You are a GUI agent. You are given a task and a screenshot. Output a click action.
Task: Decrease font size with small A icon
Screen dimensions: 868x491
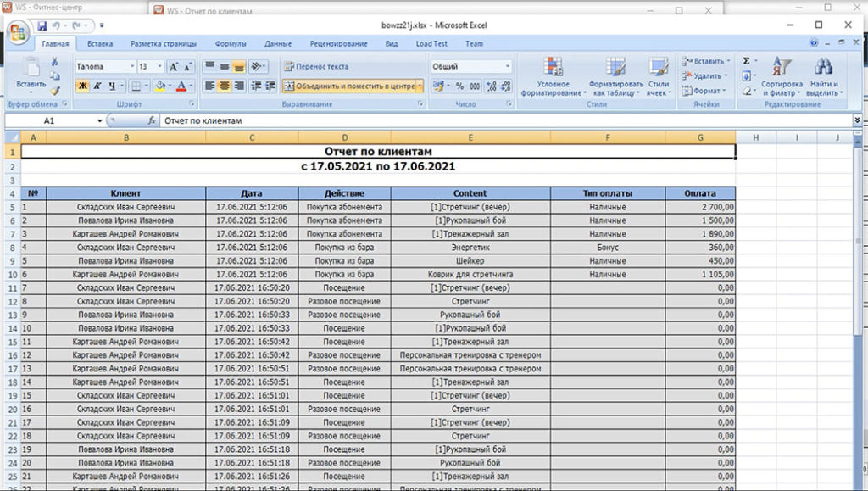(187, 66)
